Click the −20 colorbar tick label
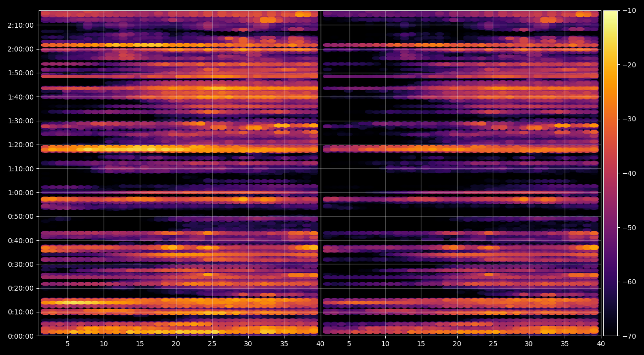This screenshot has width=644, height=355. tap(629, 65)
